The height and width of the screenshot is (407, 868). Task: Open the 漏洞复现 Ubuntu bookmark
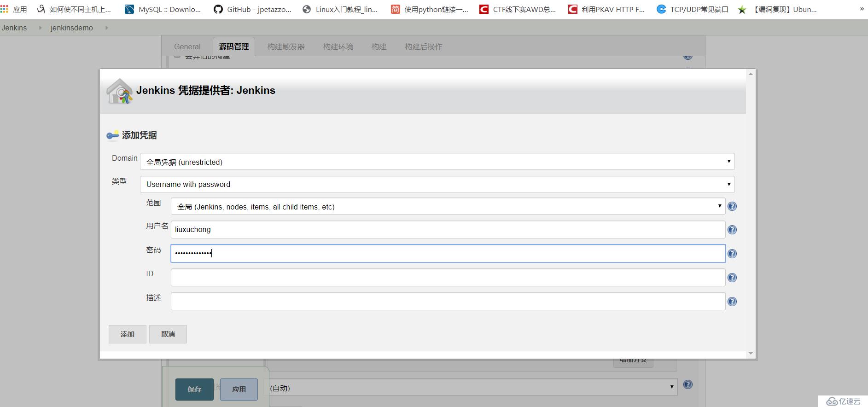(777, 9)
